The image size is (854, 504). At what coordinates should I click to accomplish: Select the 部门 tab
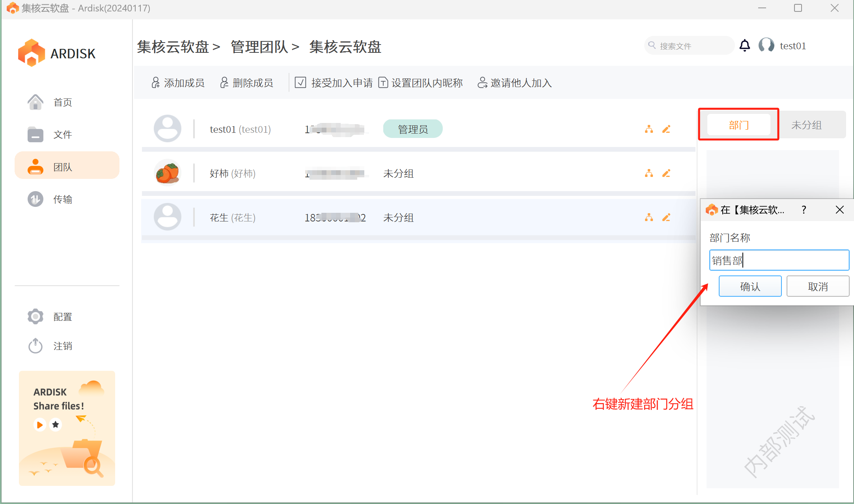738,125
